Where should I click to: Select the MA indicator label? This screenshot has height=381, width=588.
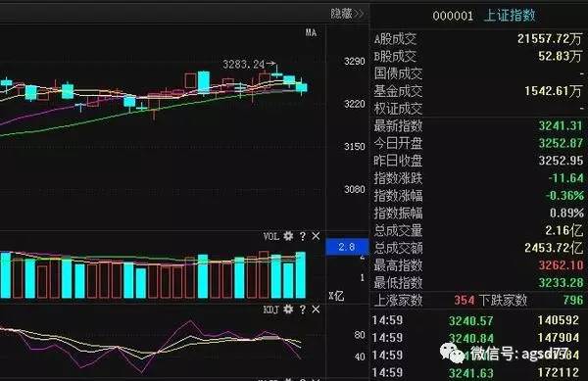pyautogui.click(x=311, y=32)
